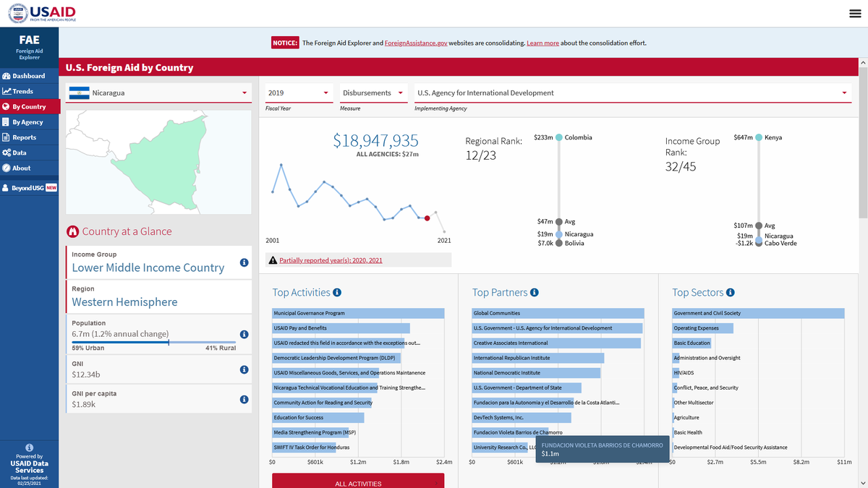The width and height of the screenshot is (868, 488).
Task: Click Government and Civil Society sector bar
Action: 758,313
